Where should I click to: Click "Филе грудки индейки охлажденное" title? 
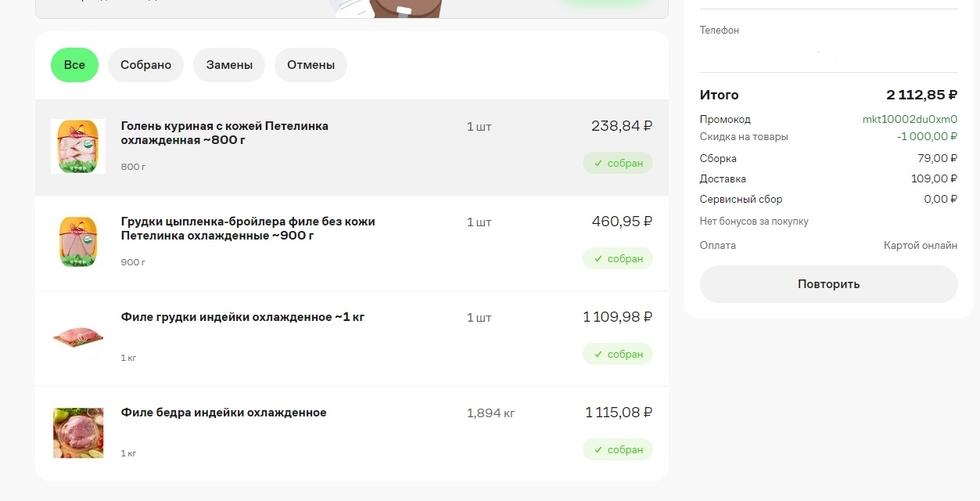click(x=242, y=317)
